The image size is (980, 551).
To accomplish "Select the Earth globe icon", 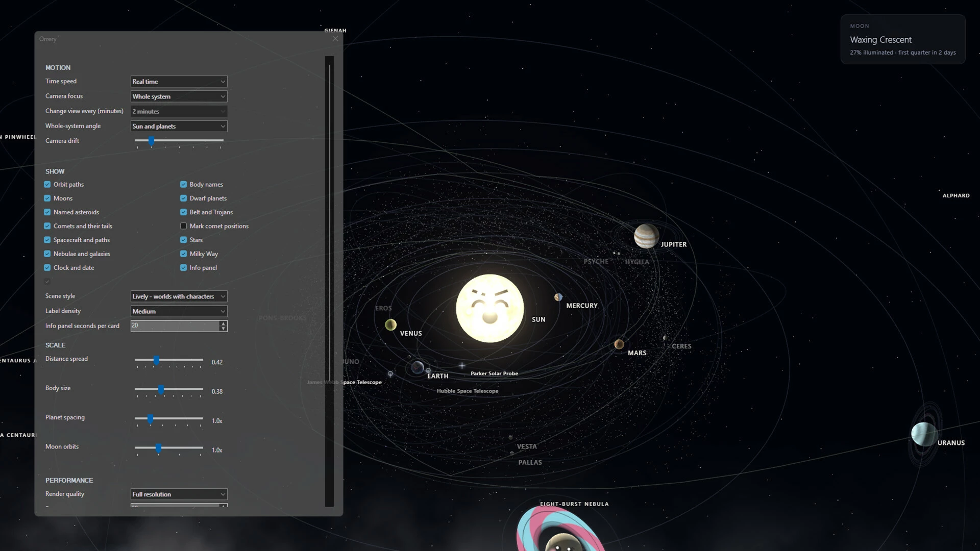I will coord(418,367).
